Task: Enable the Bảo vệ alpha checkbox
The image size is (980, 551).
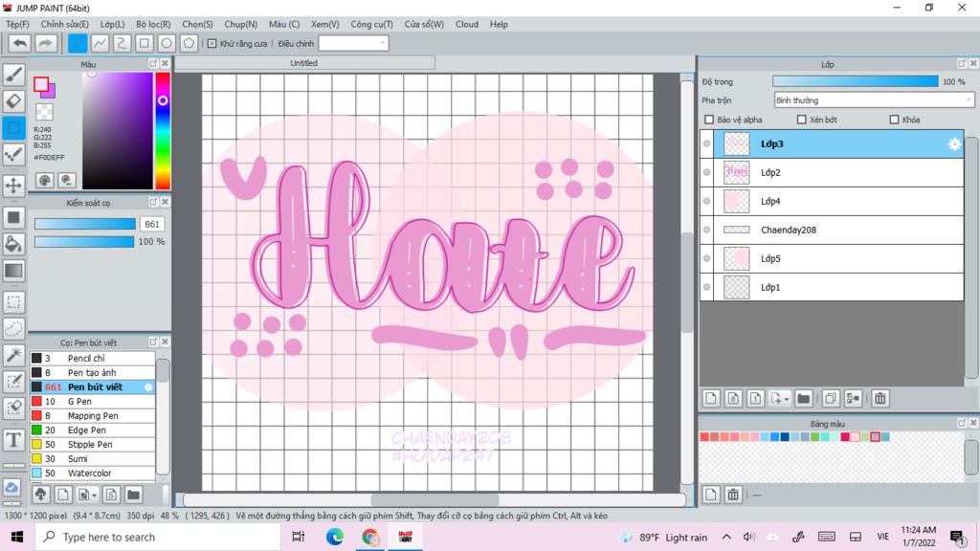Action: 709,120
